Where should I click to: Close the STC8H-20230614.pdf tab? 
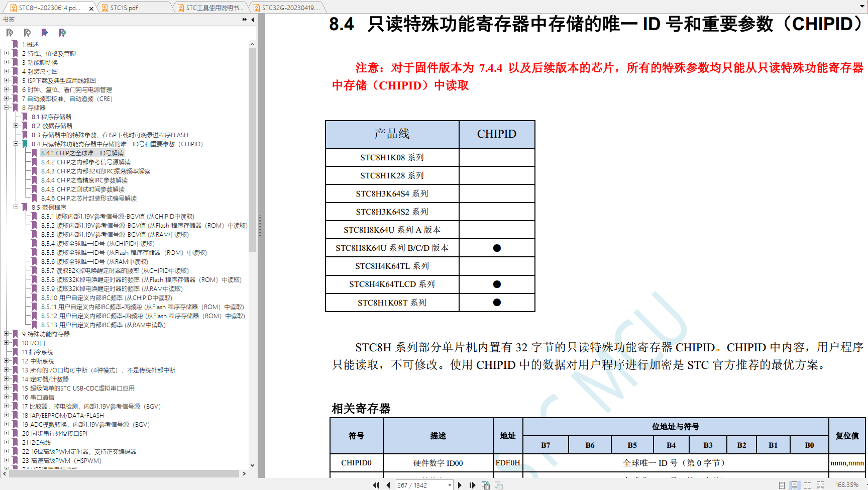click(91, 8)
